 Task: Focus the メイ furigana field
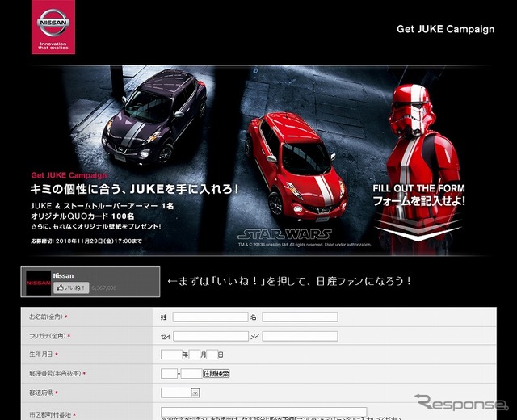click(x=300, y=336)
